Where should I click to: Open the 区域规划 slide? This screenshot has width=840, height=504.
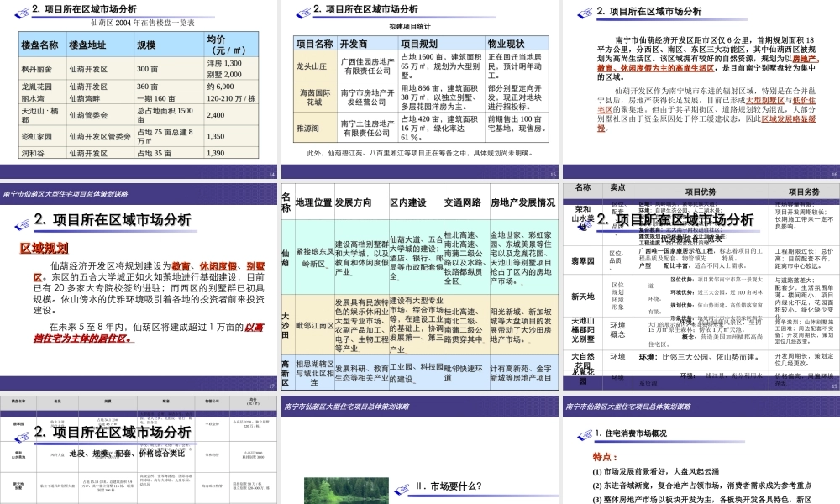pyautogui.click(x=139, y=286)
